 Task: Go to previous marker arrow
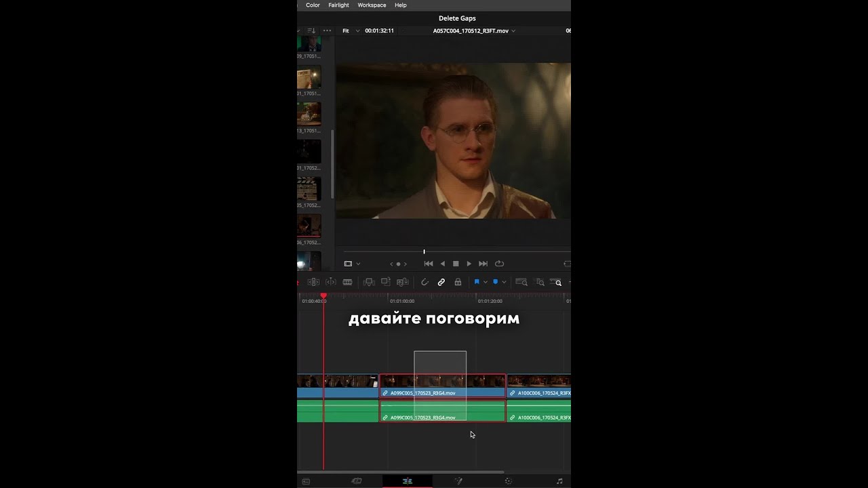[x=391, y=264]
